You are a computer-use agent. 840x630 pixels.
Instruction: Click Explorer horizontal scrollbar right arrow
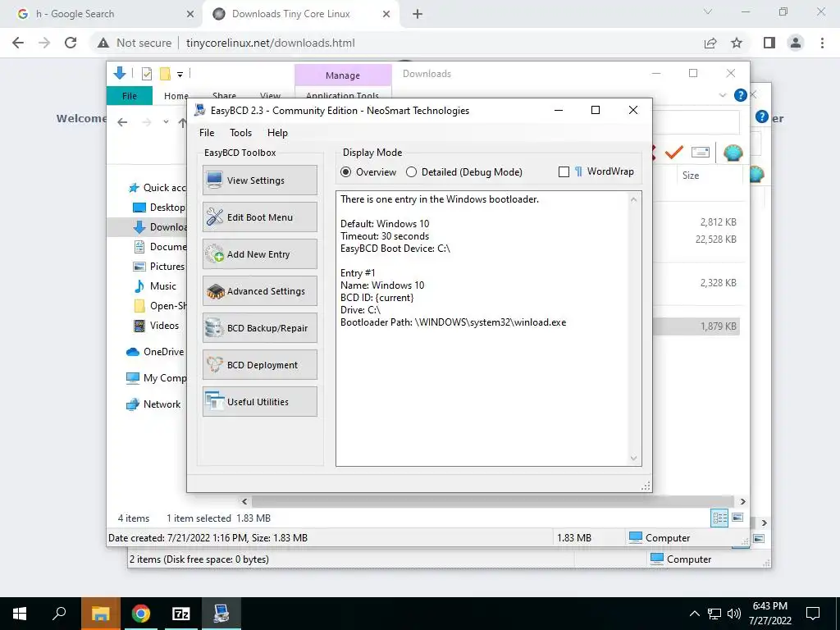tap(742, 501)
